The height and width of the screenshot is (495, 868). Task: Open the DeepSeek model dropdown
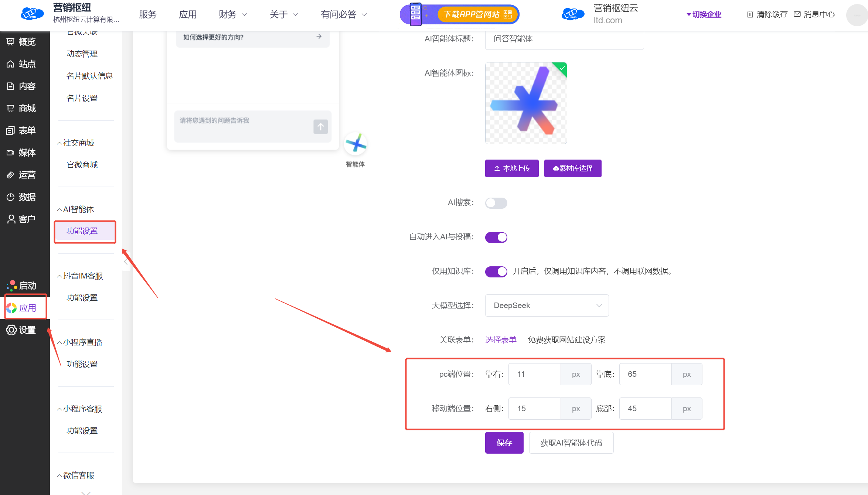point(547,305)
